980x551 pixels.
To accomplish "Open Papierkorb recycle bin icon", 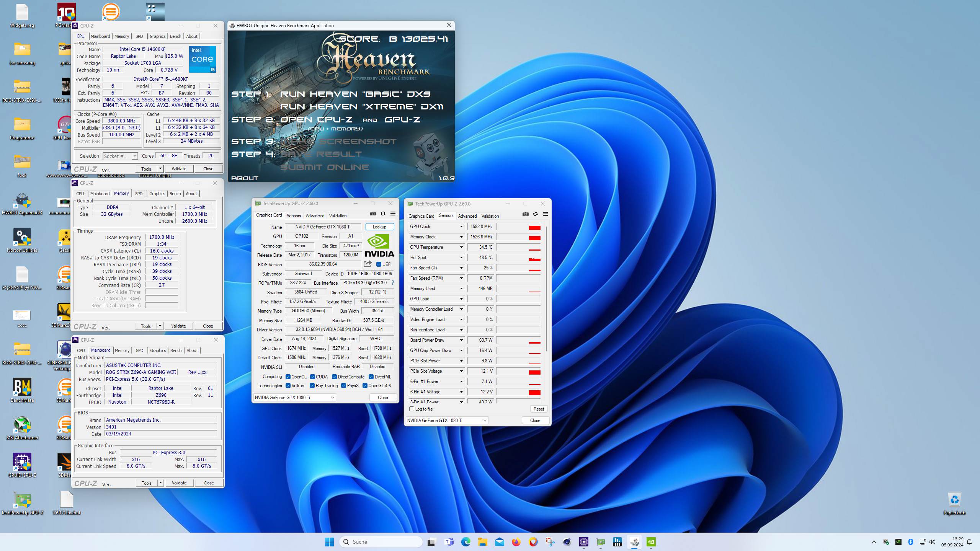I will tap(954, 503).
